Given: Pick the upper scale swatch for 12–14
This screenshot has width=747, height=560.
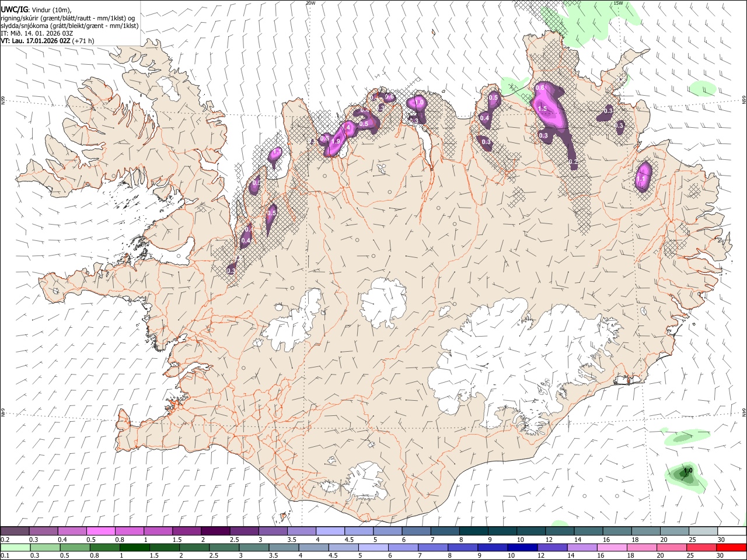Looking at the screenshot, I should click(x=560, y=531).
